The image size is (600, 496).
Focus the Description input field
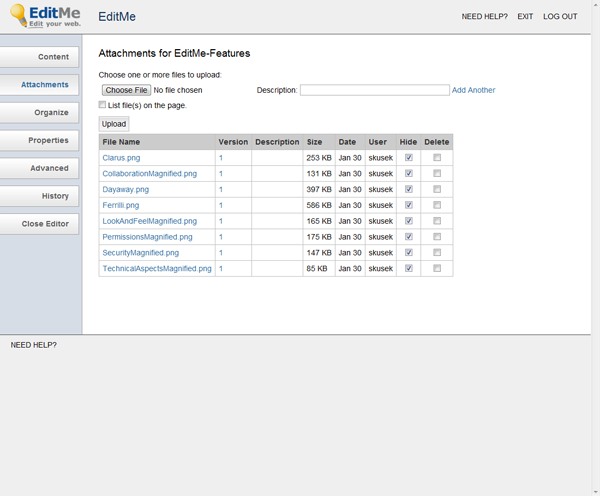pyautogui.click(x=375, y=90)
